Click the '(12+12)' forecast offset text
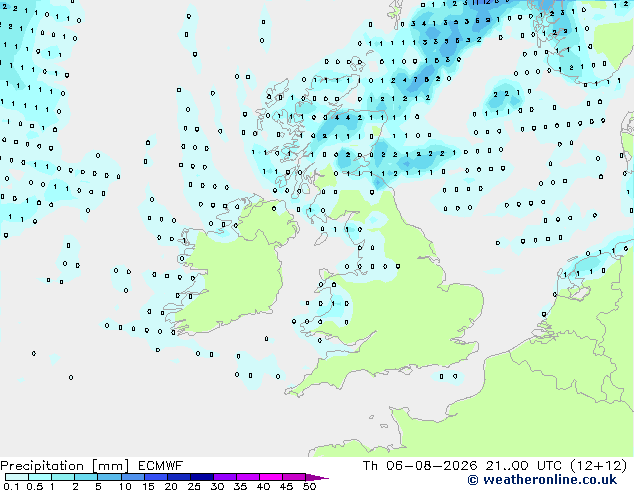The image size is (634, 490). pyautogui.click(x=599, y=466)
